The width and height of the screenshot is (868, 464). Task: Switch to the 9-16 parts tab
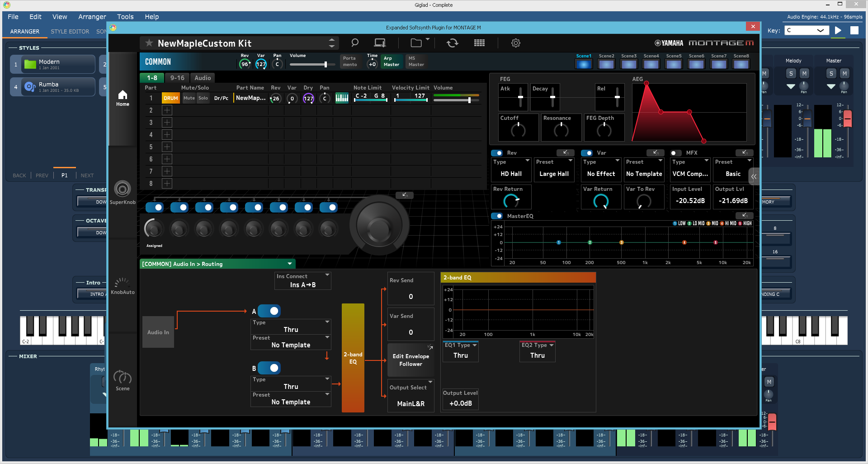tap(177, 78)
